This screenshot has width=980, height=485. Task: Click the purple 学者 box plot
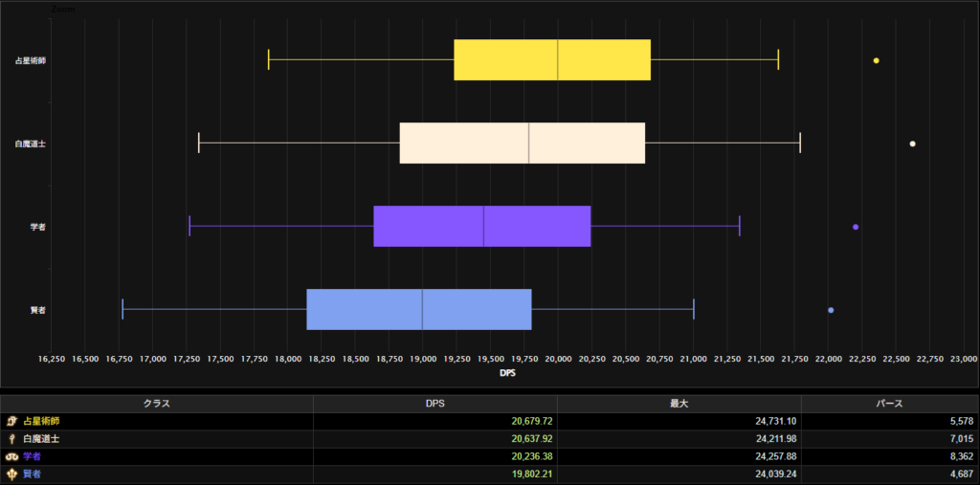[481, 226]
